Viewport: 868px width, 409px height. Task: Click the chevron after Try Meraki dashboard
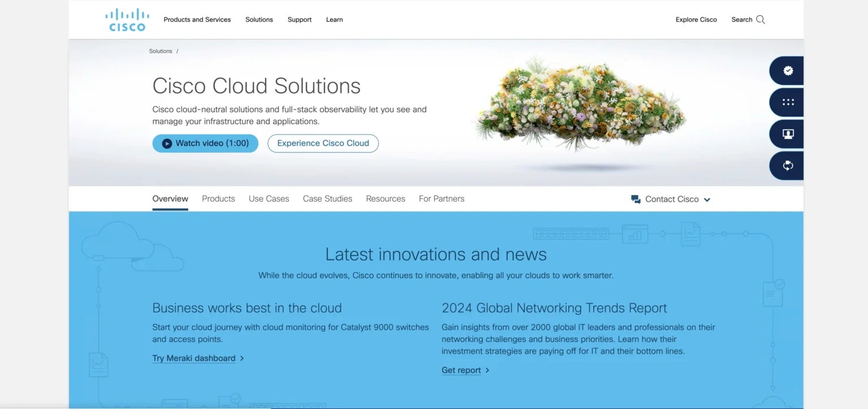pyautogui.click(x=242, y=358)
